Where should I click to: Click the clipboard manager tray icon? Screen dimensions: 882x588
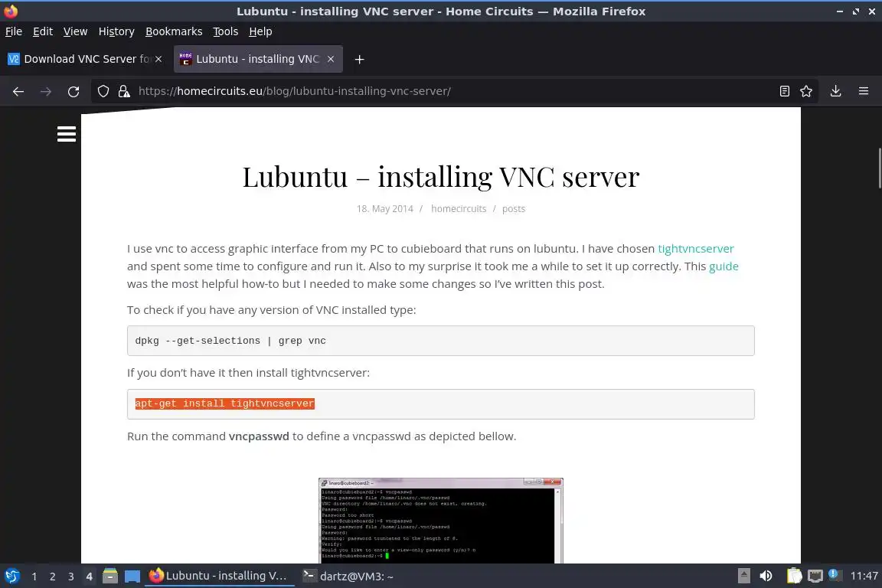coord(794,576)
